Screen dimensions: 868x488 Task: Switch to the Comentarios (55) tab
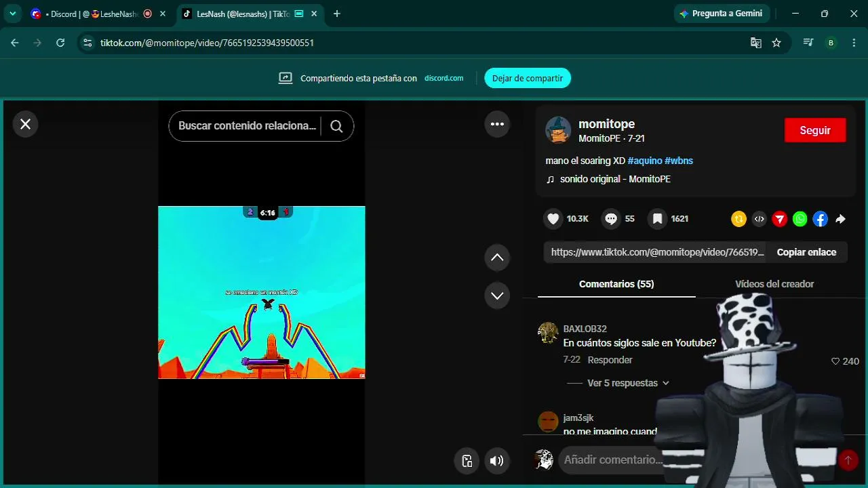(616, 284)
